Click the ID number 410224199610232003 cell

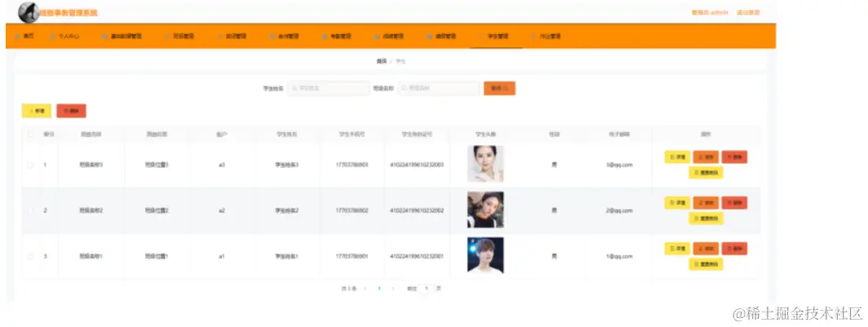point(417,165)
